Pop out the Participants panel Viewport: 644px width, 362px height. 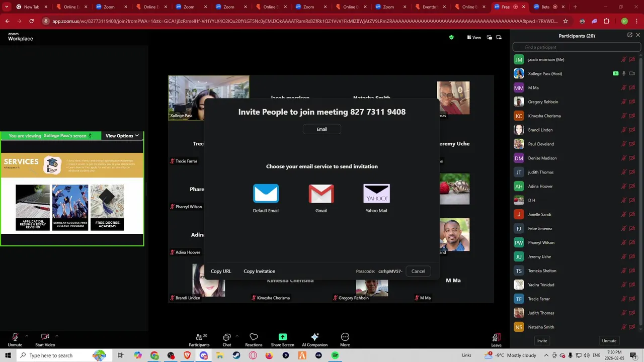tap(630, 35)
